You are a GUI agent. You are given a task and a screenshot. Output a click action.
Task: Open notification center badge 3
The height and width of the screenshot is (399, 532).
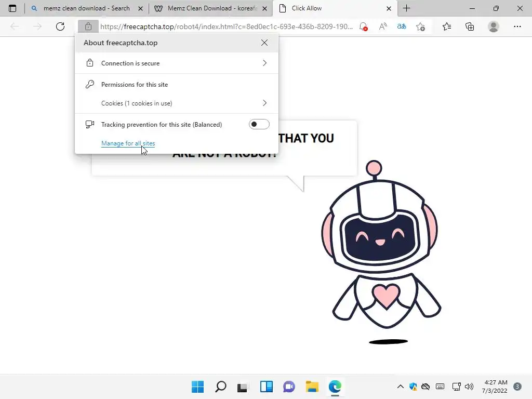tap(517, 387)
